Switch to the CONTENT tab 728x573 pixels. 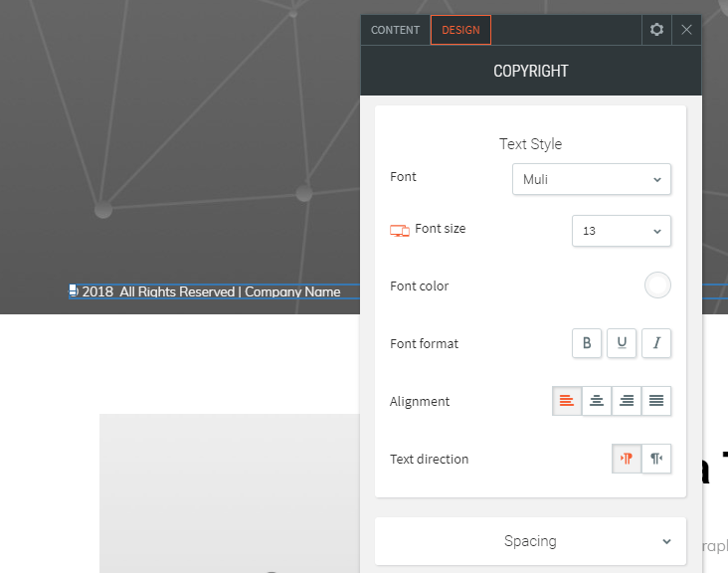[x=395, y=30]
